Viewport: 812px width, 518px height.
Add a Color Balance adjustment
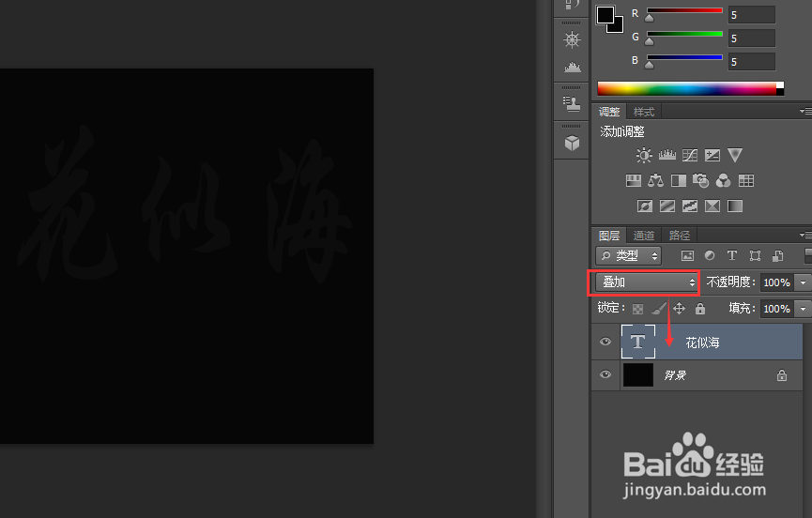tap(655, 180)
